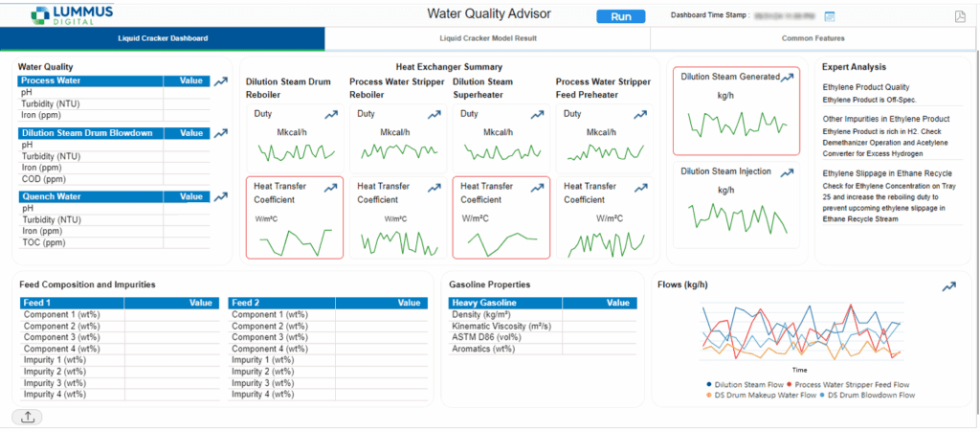Screen dimensions: 980x432
Task: Open Dilution Steam Drum Reboiler Duty trend icon
Action: [x=330, y=114]
